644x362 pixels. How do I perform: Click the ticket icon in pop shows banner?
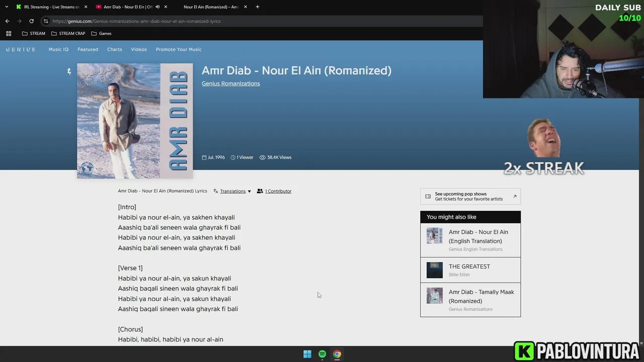pos(428,197)
